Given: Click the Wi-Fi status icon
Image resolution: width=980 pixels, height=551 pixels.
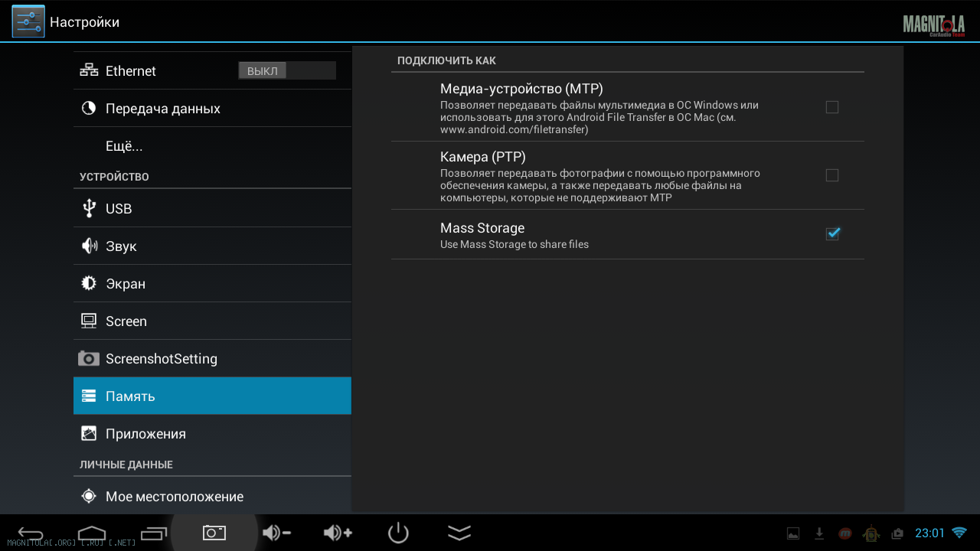Looking at the screenshot, I should click(x=959, y=533).
